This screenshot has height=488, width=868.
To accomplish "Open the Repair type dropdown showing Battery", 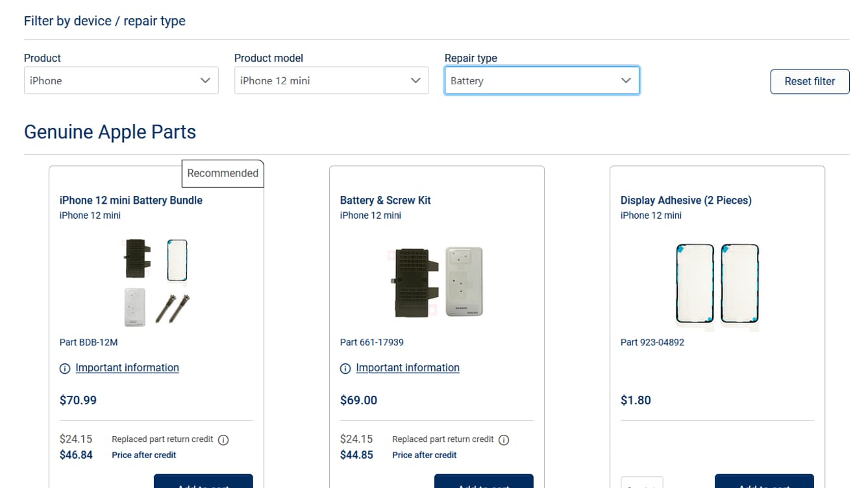I will 541,80.
